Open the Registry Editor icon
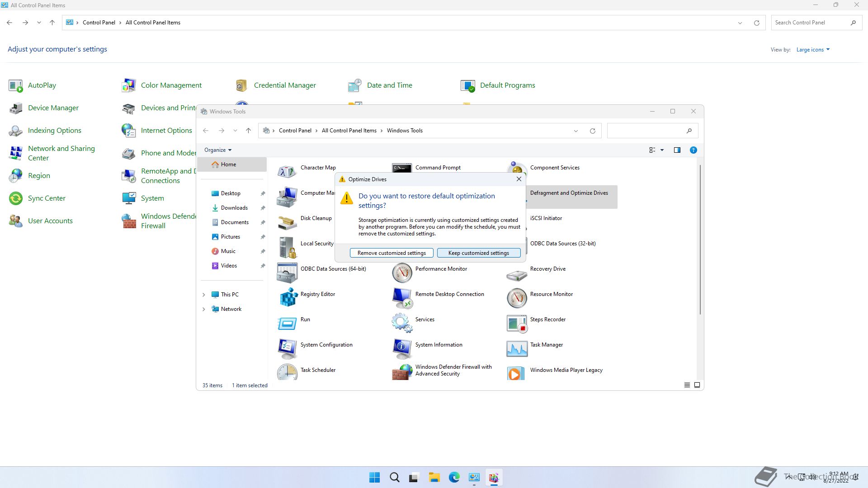Screen dimensions: 868x488 click(x=288, y=297)
